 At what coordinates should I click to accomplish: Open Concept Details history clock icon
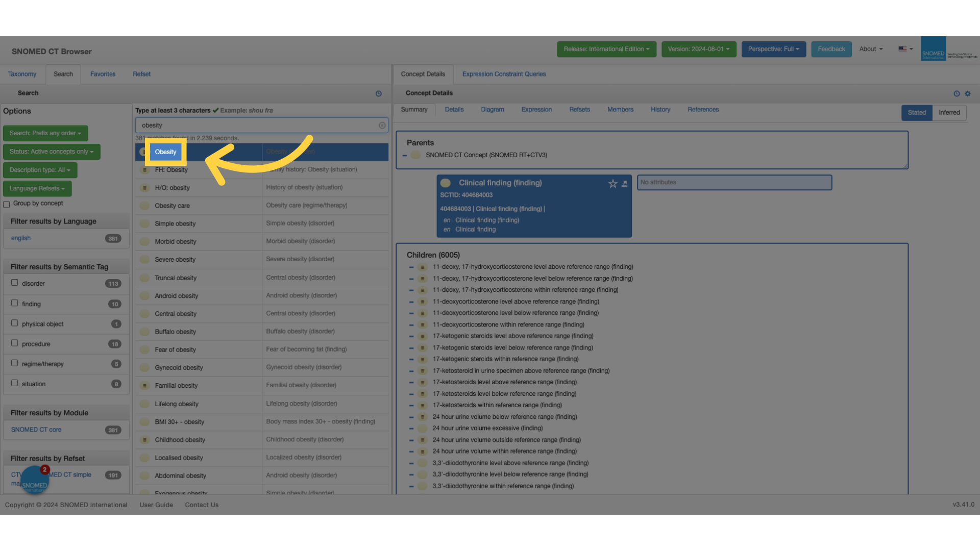tap(957, 93)
